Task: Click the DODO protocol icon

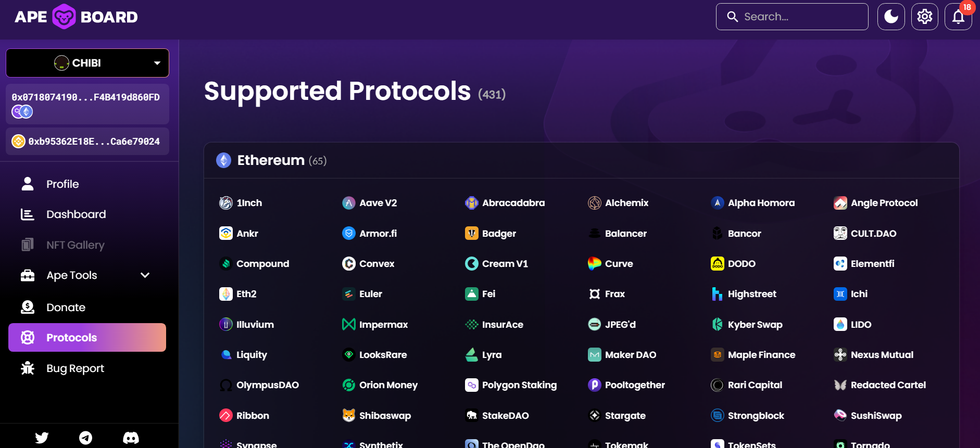Action: pos(718,264)
